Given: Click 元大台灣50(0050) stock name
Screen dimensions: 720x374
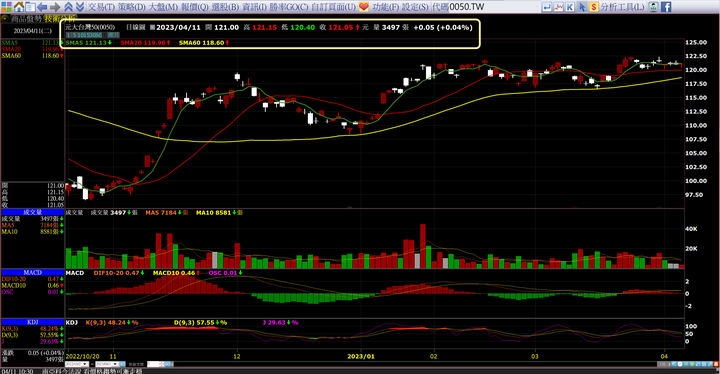Looking at the screenshot, I should (90, 28).
